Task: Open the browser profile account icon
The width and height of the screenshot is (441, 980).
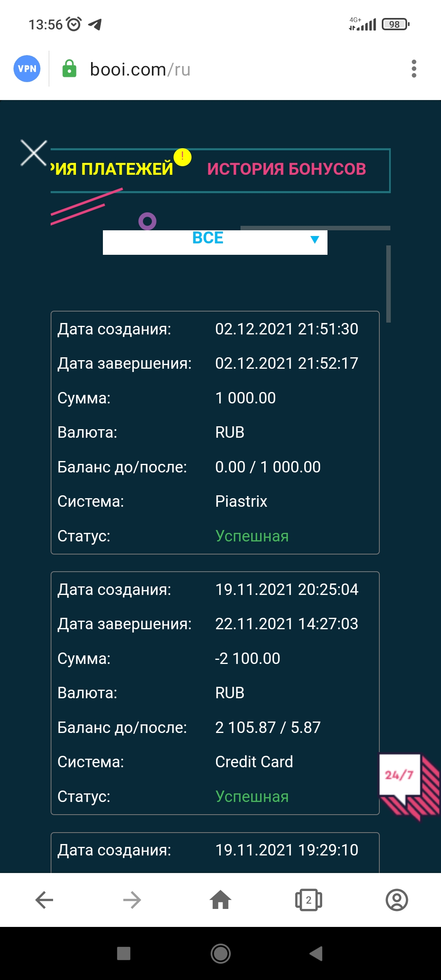Action: tap(396, 900)
